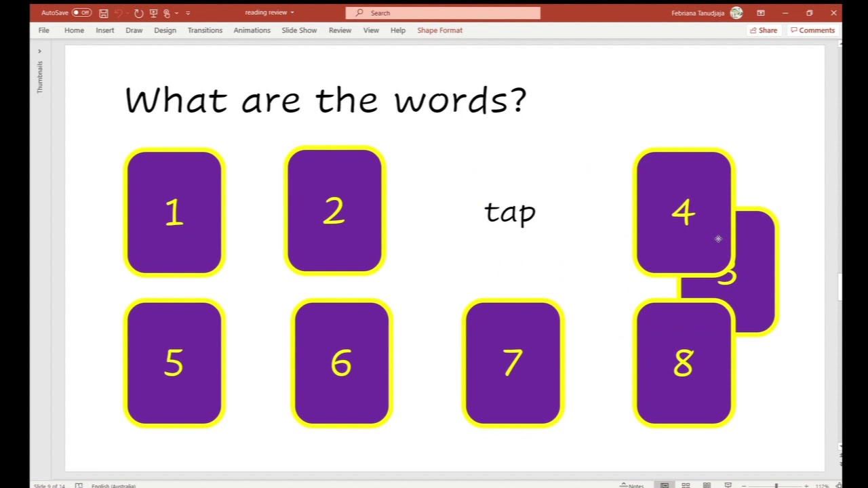This screenshot has width=868, height=488.
Task: Select purple card number 7
Action: pos(513,363)
